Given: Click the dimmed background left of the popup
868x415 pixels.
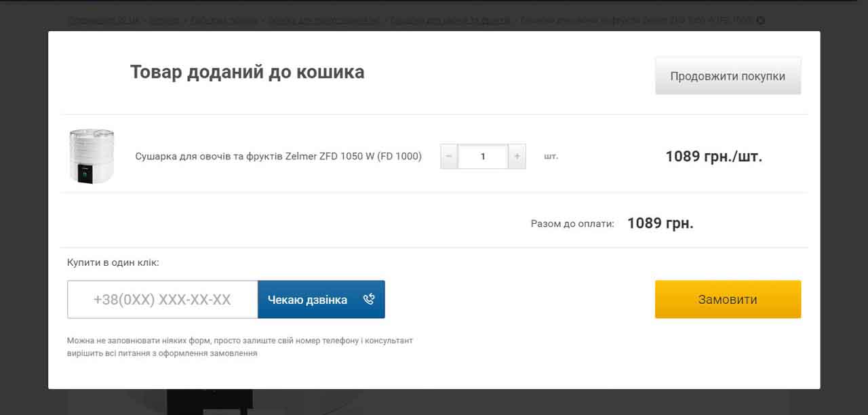Looking at the screenshot, I should [24, 203].
